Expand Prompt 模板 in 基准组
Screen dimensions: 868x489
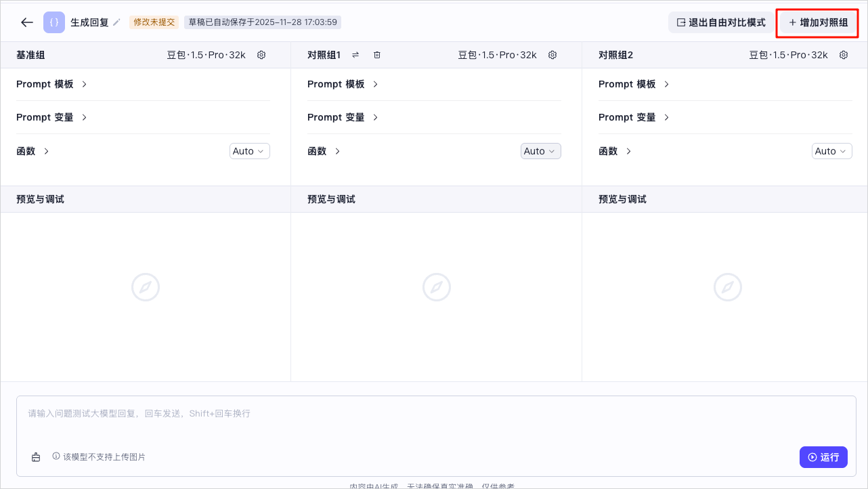[52, 84]
